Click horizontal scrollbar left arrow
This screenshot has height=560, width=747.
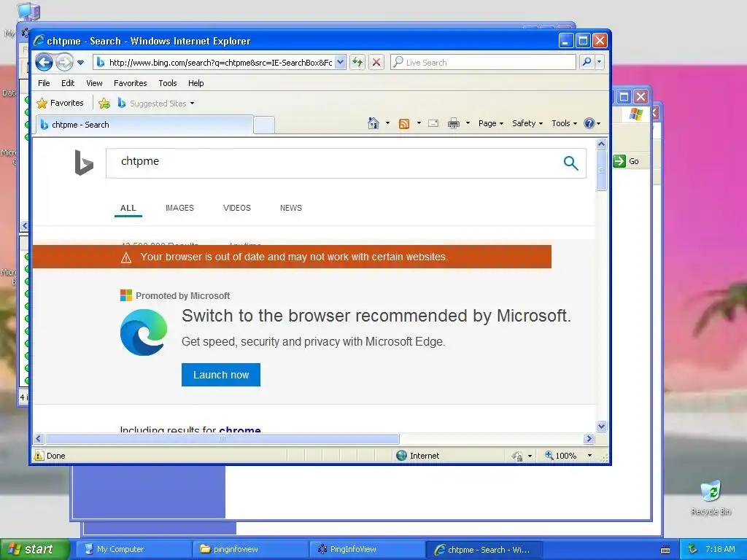[39, 438]
